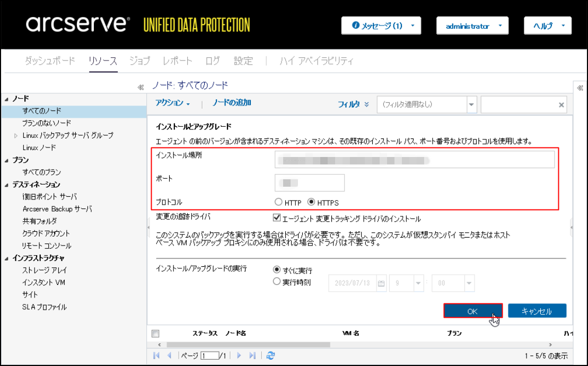Click the ポート number field
This screenshot has width=588, height=366.
(309, 182)
